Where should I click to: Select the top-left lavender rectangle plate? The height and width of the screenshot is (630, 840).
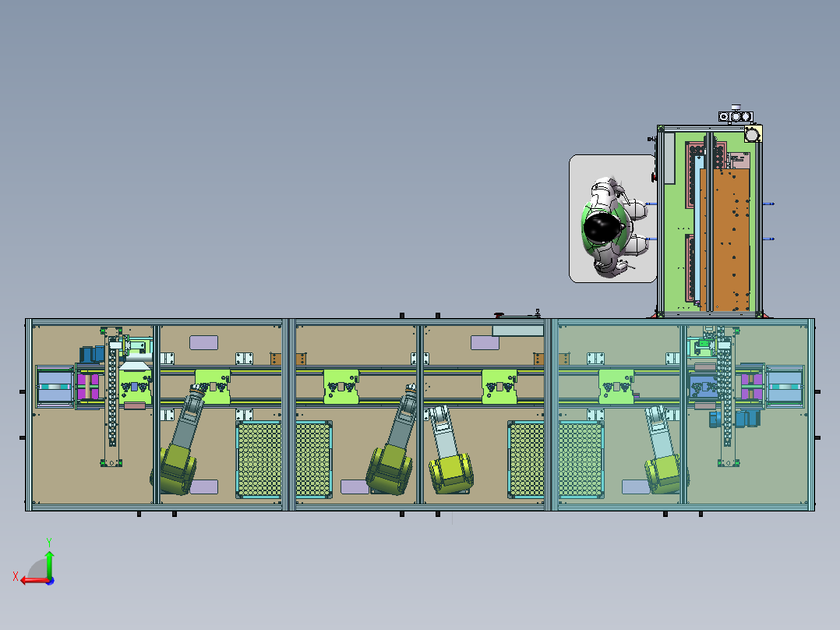tap(203, 342)
